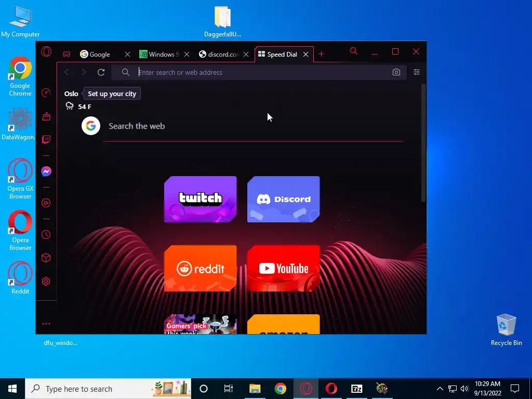This screenshot has width=532, height=399.
Task: Open Settings gear in Opera sidebar
Action: coord(46,281)
